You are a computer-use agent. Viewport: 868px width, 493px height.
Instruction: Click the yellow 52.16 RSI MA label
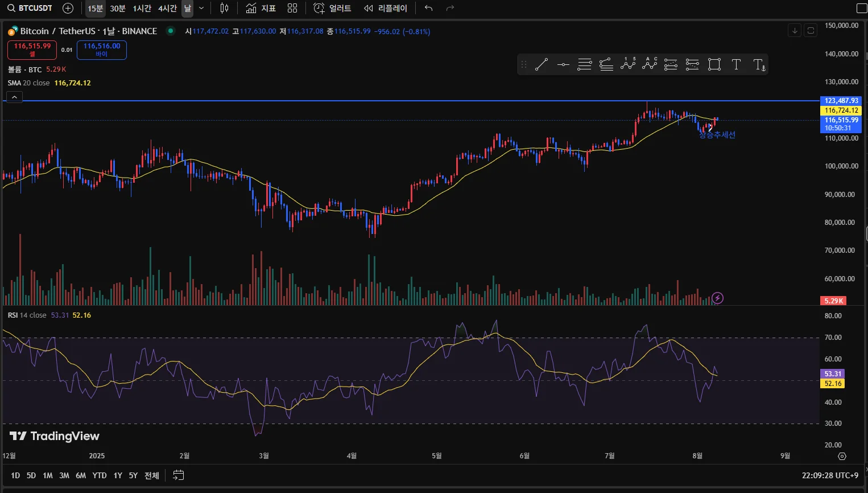click(833, 384)
